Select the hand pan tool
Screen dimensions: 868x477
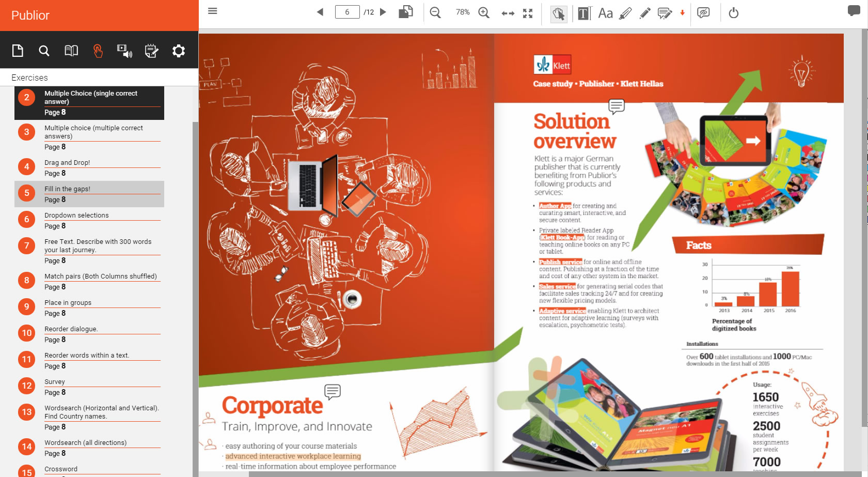[558, 13]
